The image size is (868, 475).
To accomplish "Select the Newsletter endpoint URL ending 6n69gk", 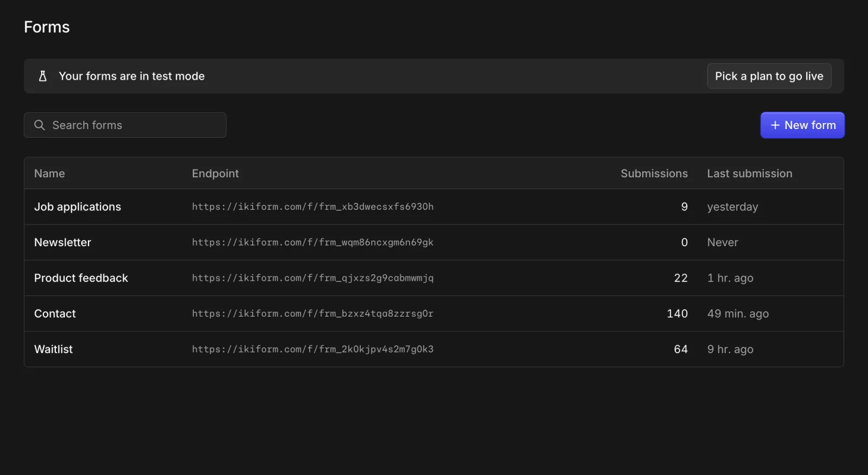I will click(312, 242).
